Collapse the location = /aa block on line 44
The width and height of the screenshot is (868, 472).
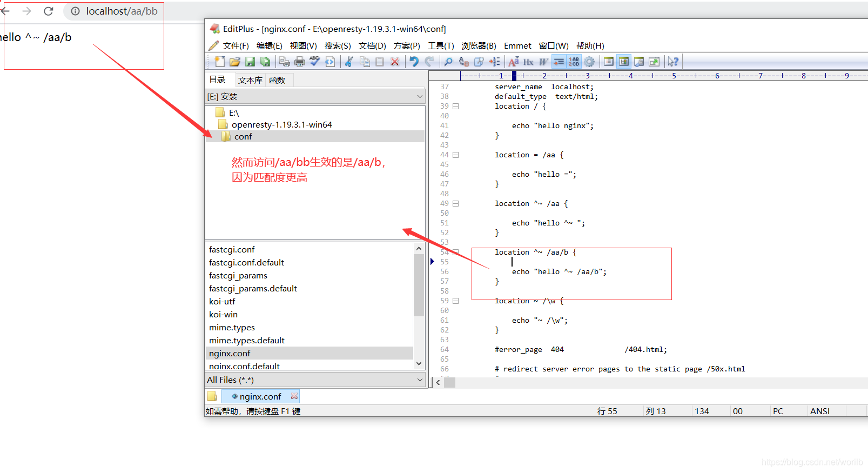456,155
